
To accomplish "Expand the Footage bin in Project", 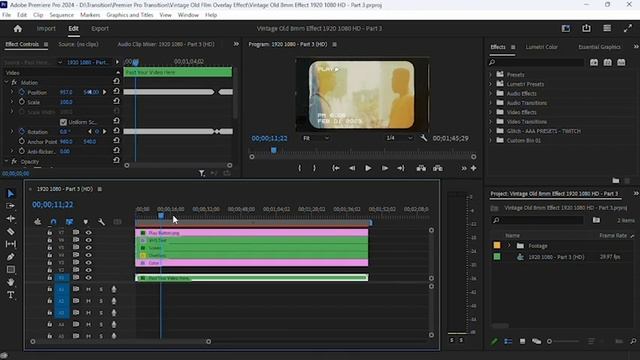I will click(509, 246).
